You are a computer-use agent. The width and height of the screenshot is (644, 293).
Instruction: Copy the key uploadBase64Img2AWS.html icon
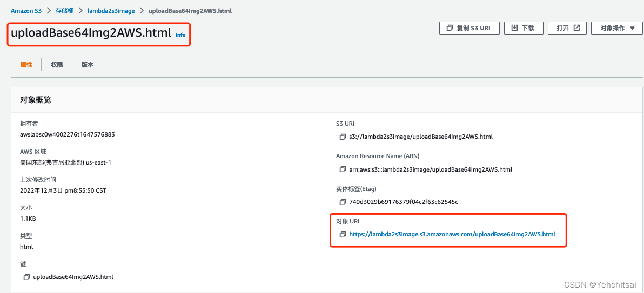tap(26, 277)
